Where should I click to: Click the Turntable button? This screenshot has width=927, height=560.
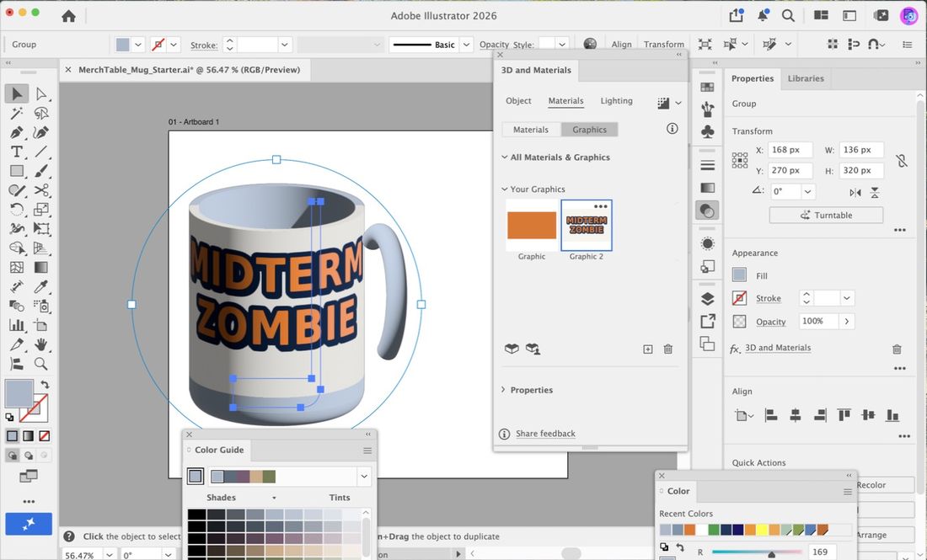826,215
